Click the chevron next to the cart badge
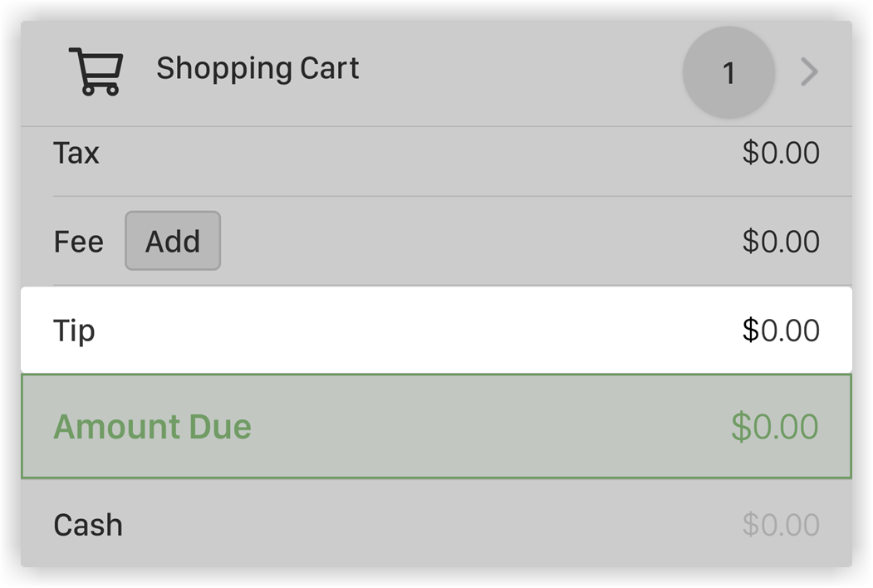Viewport: 873px width, 588px height. (x=808, y=73)
